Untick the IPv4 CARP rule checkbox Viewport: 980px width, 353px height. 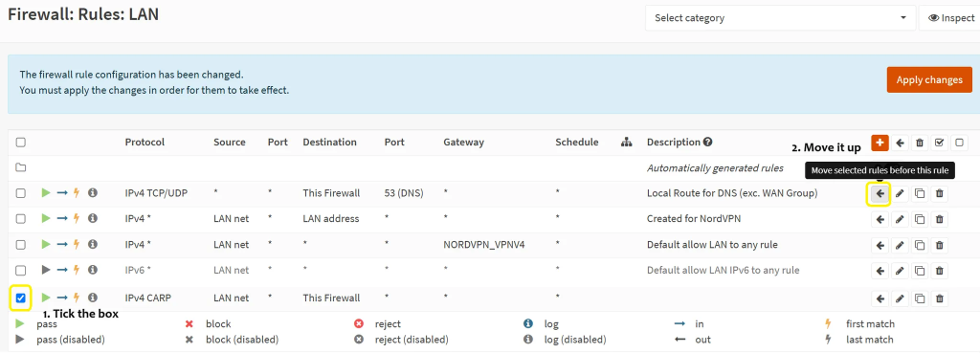pos(21,298)
